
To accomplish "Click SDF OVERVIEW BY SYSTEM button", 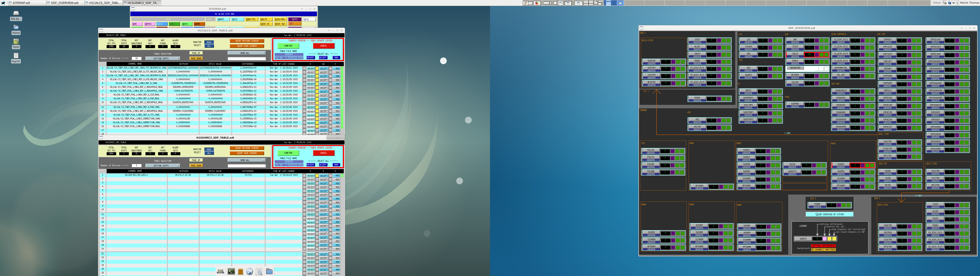I will tap(829, 215).
